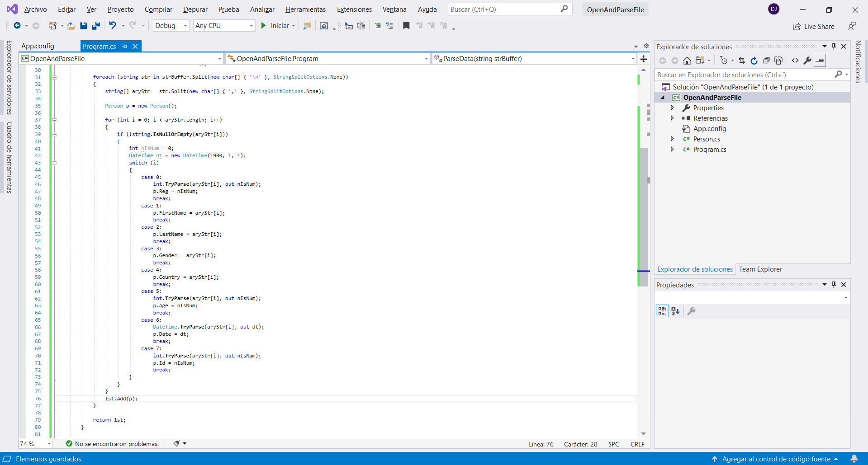Collapse all items in Solution Explorer
868x465 pixels.
click(766, 61)
